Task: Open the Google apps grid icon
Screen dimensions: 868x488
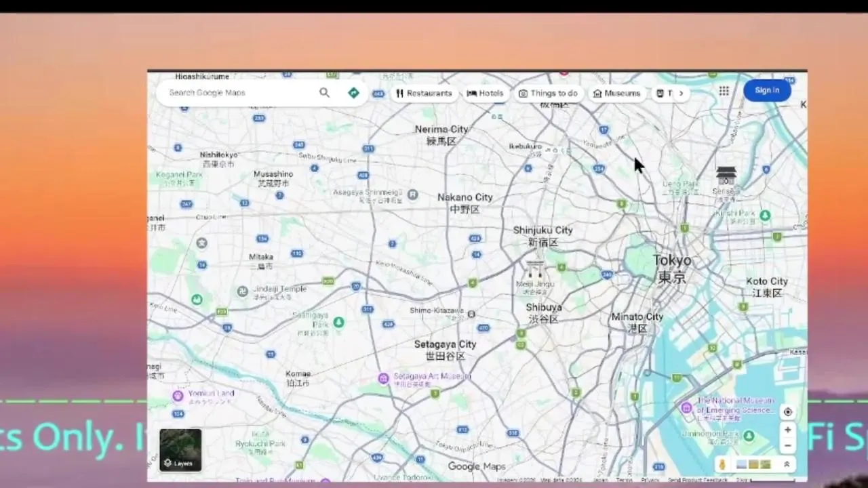Action: point(724,91)
